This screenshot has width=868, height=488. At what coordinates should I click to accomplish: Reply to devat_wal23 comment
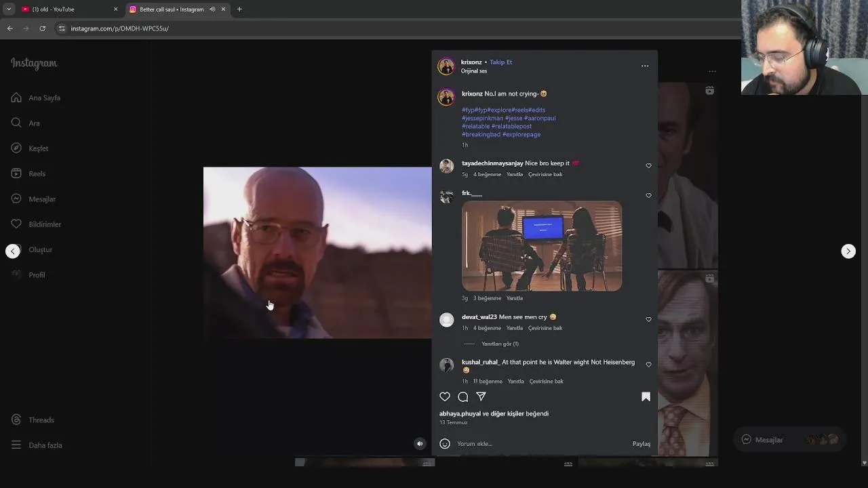point(515,328)
